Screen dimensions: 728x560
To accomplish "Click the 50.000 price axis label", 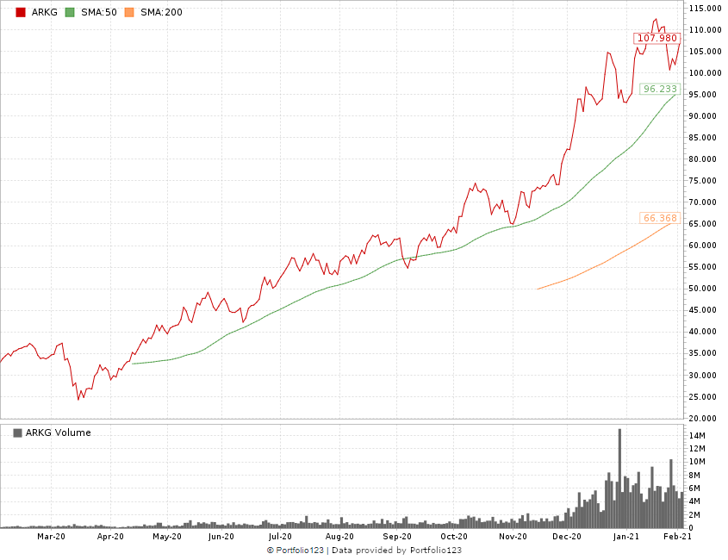I will click(703, 289).
